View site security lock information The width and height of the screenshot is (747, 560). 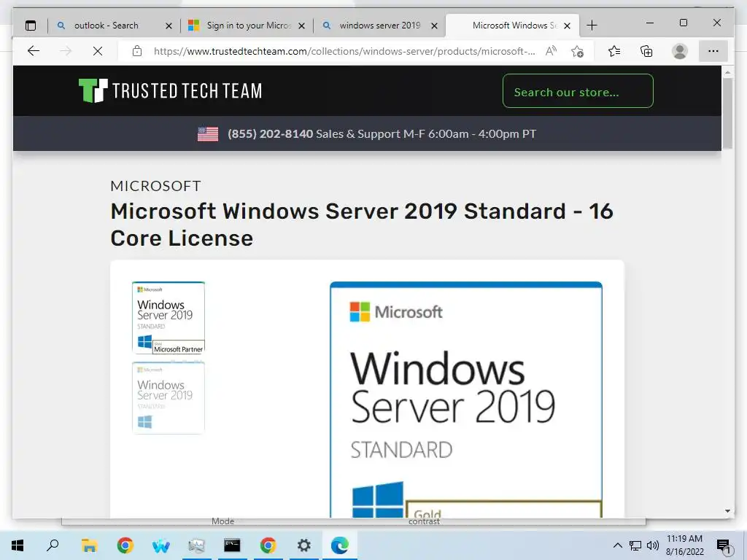(137, 51)
